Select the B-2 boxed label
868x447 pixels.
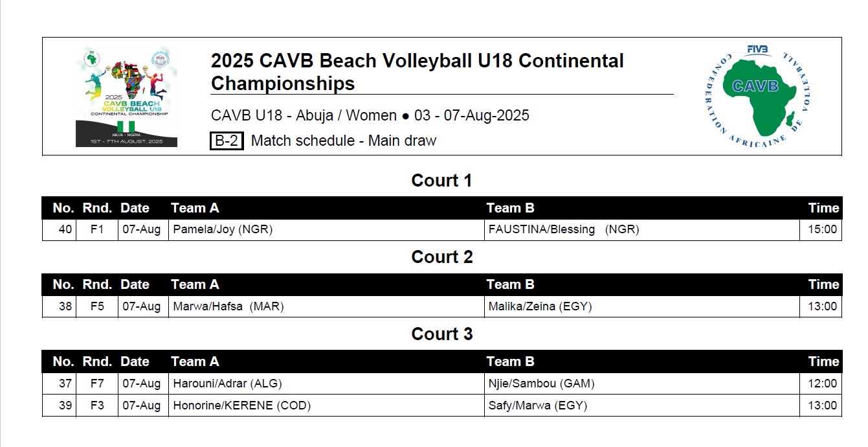click(x=227, y=141)
